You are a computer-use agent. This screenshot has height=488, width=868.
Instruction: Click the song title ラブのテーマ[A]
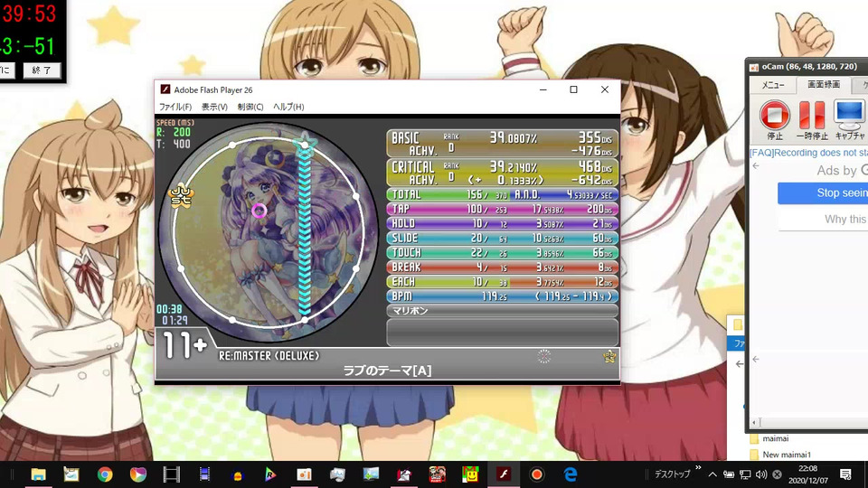point(387,371)
